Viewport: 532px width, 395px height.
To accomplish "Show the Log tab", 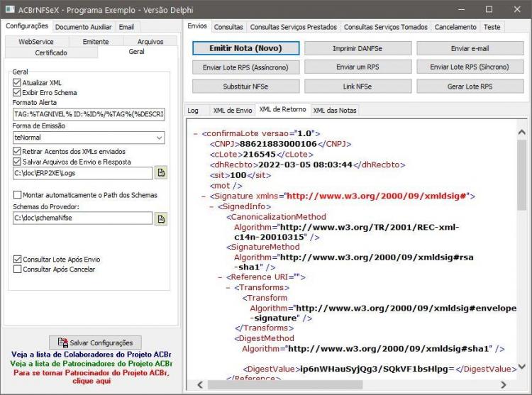I will point(193,110).
